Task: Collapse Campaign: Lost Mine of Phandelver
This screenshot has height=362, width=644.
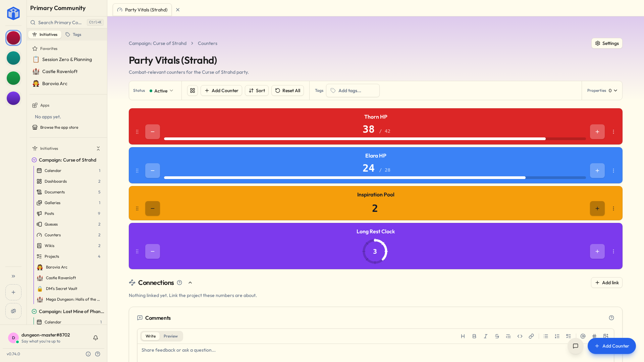Action: click(34, 311)
